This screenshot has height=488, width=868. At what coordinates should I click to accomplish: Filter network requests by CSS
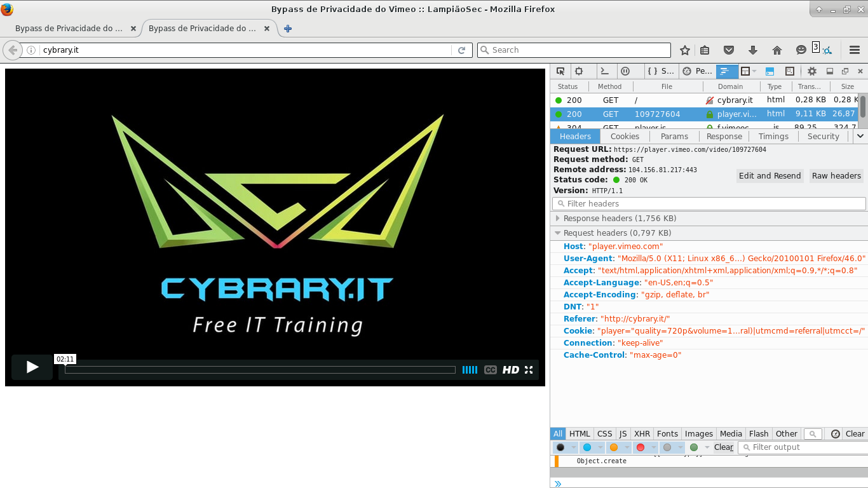point(604,434)
